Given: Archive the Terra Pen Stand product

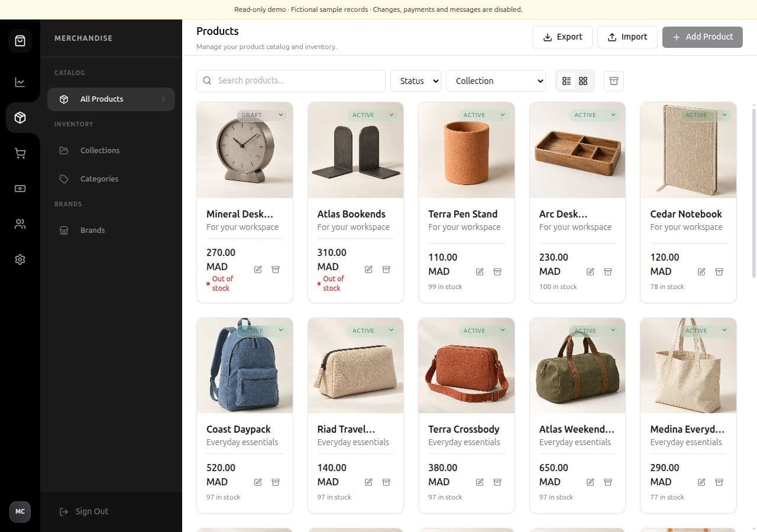Looking at the screenshot, I should pos(497,272).
